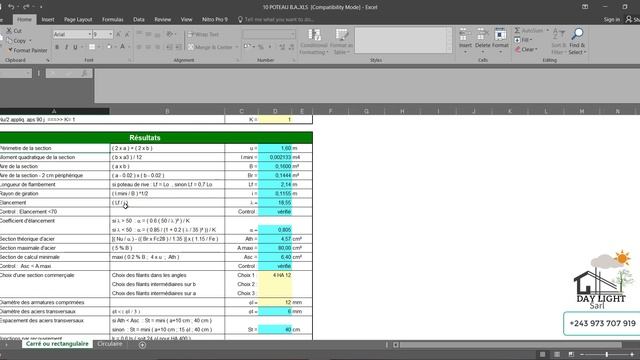Switch to Page Break Preview icon
Screen dimensions: 640x360
pyautogui.click(x=571, y=354)
